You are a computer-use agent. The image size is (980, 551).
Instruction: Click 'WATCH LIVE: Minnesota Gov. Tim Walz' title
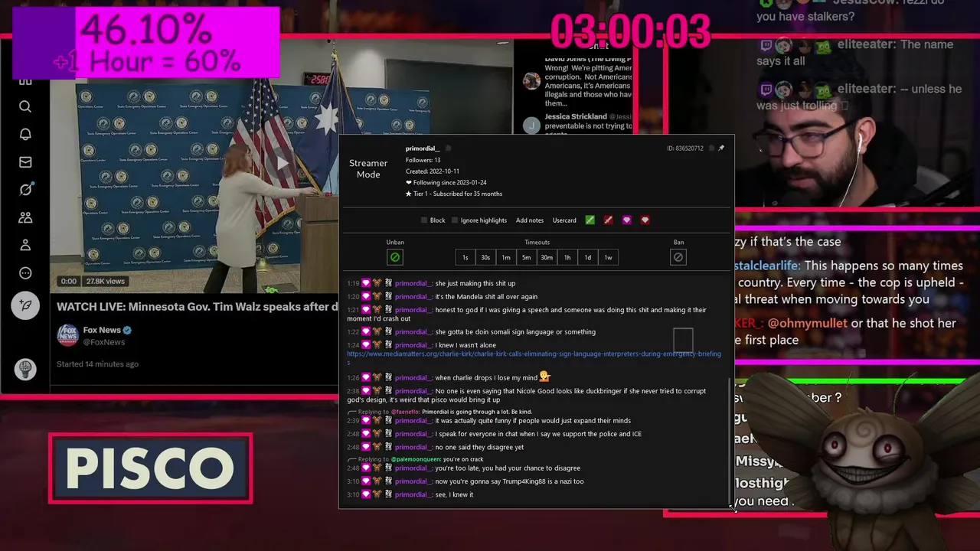pos(198,307)
